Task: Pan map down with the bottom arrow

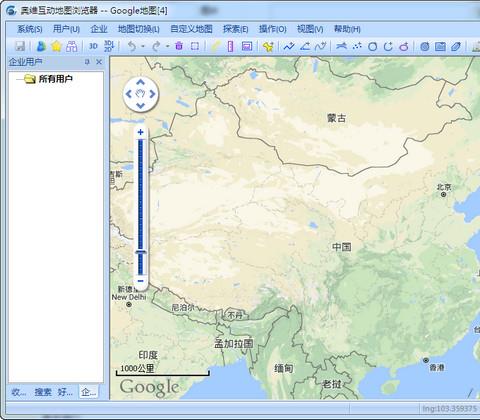Action: [140, 106]
